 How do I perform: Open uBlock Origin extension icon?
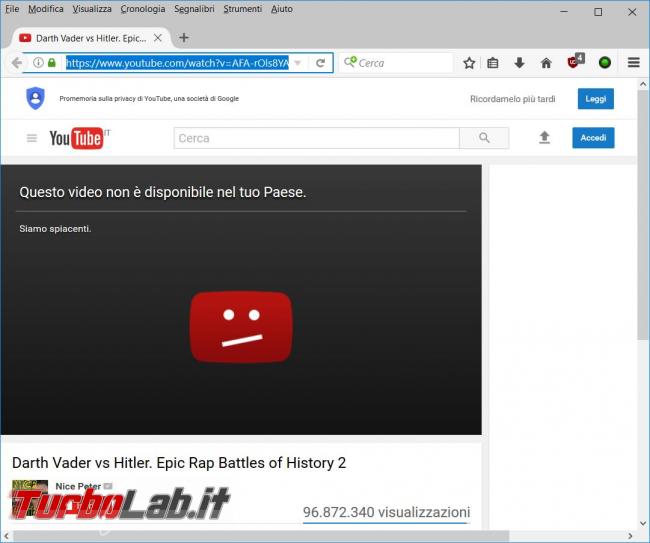tap(575, 61)
